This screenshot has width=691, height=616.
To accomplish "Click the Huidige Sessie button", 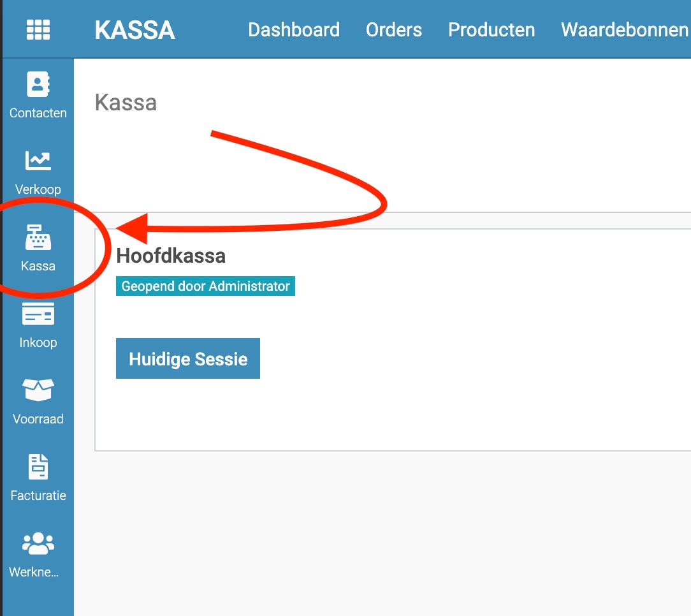I will (x=188, y=358).
